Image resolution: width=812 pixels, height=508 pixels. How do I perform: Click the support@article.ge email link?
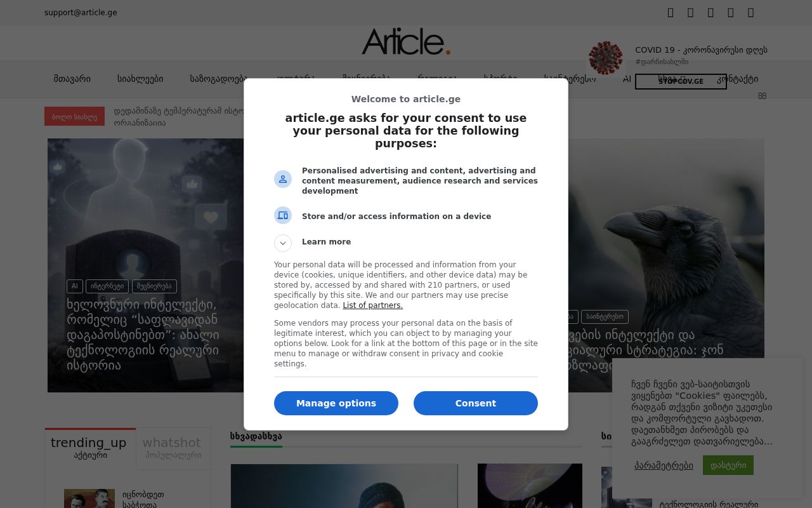[81, 13]
